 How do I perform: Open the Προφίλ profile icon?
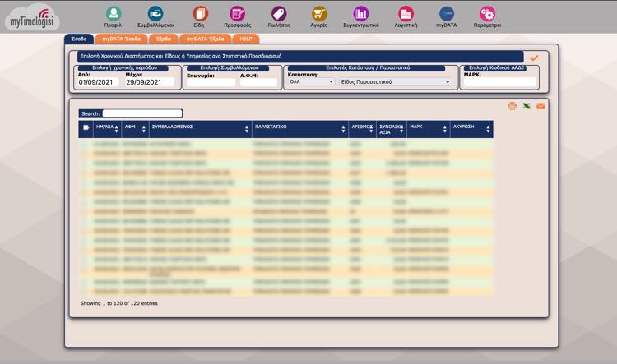click(x=113, y=14)
